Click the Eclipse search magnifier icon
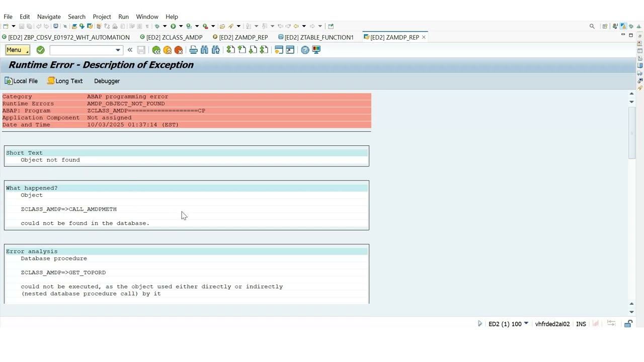The width and height of the screenshot is (644, 362). tap(592, 26)
